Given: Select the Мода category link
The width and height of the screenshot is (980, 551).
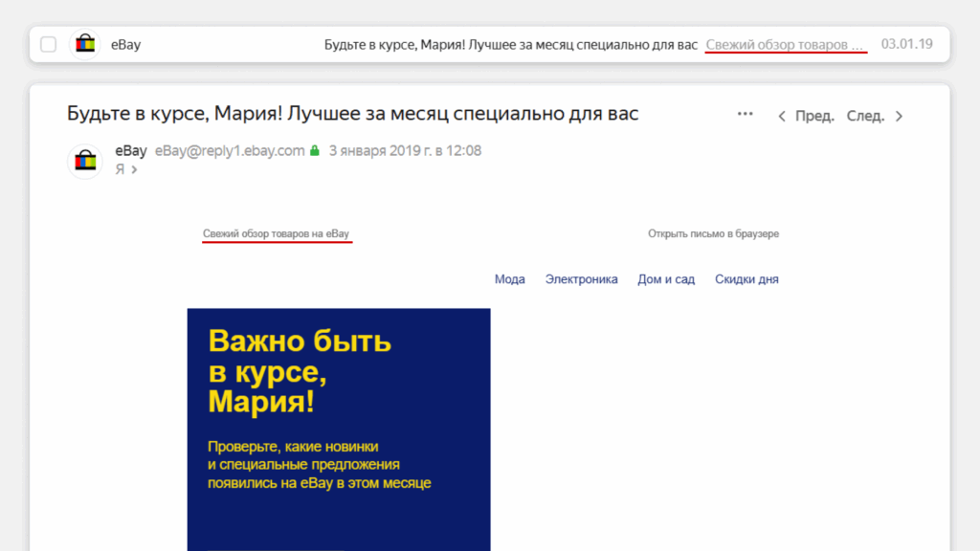Looking at the screenshot, I should [509, 279].
